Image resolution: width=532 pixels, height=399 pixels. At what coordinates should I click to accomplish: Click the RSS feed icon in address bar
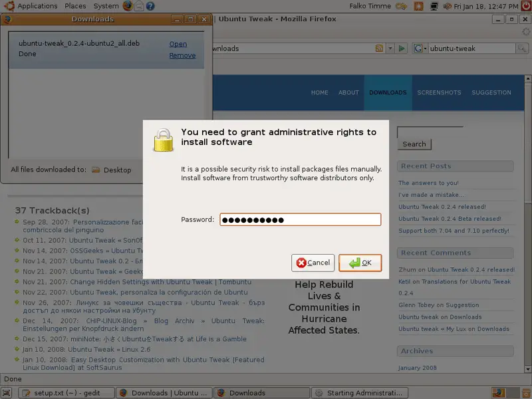coord(379,49)
